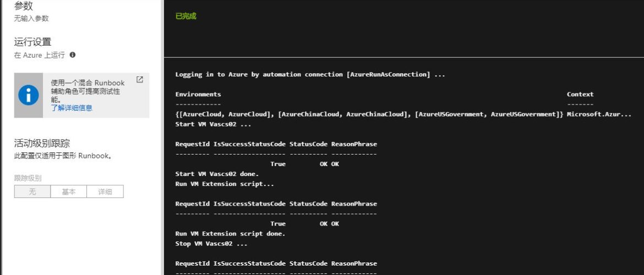The width and height of the screenshot is (644, 275).
Task: Open the 了解详细信息 link
Action: (72, 108)
